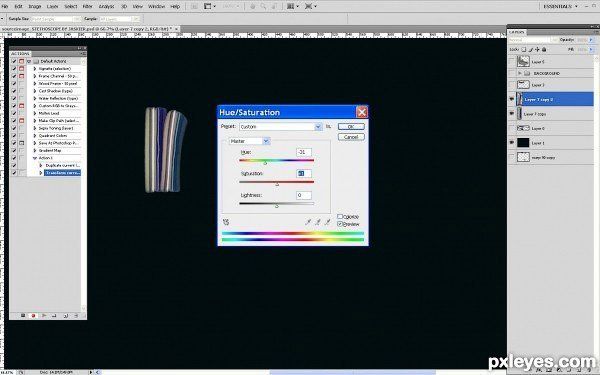
Task: Toggle the Preview checkbox
Action: click(x=339, y=224)
